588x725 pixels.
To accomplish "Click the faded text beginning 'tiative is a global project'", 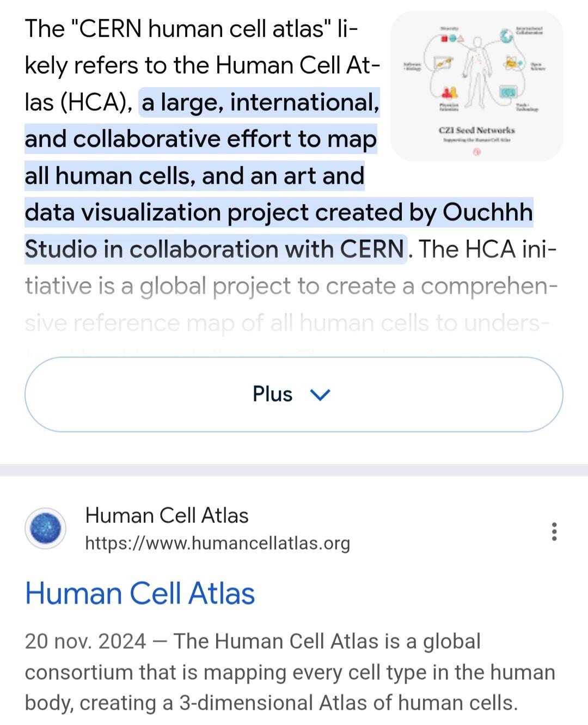I will tap(291, 286).
